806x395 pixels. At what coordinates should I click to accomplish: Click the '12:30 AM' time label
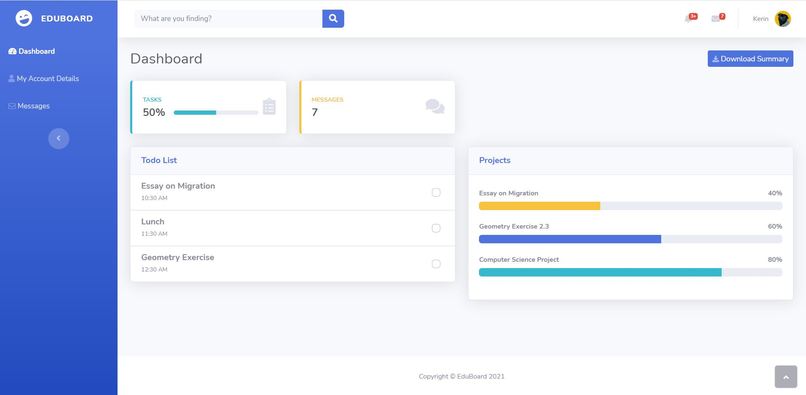[x=154, y=270]
